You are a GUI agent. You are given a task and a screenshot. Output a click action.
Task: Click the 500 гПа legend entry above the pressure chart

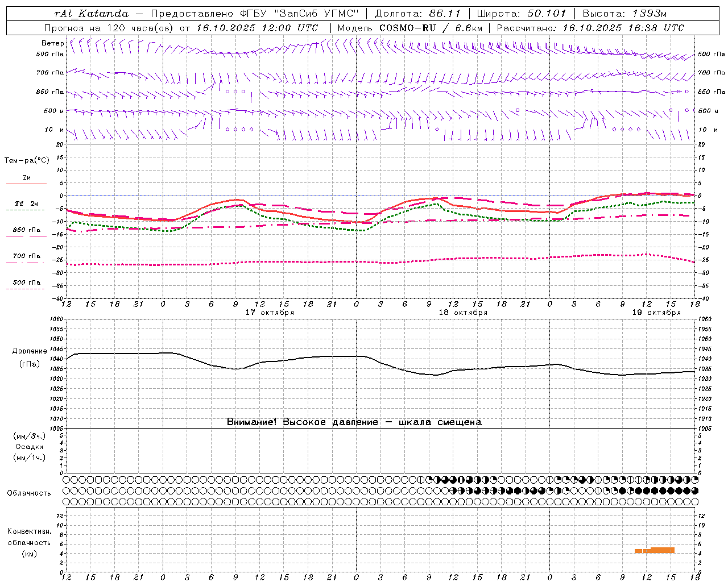click(27, 282)
